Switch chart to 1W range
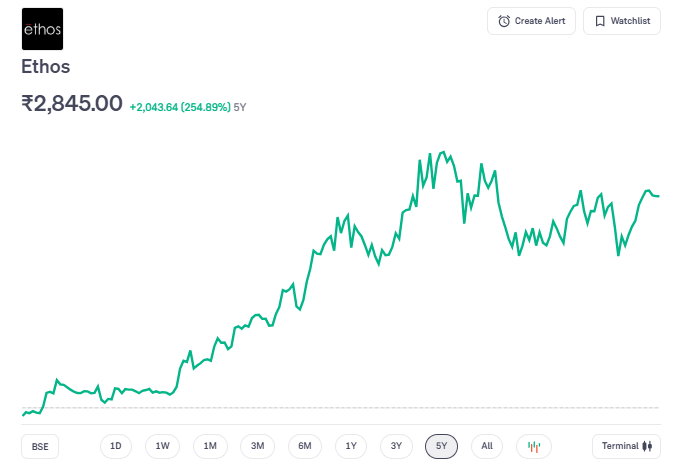 click(x=163, y=446)
